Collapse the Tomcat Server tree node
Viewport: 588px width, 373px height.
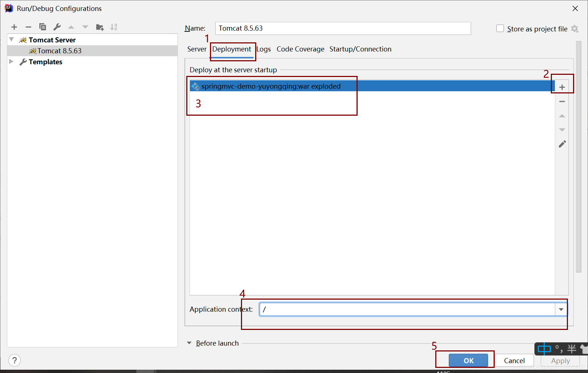[12, 39]
